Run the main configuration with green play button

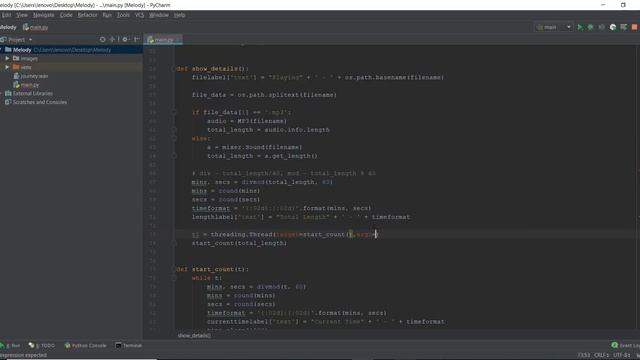[x=580, y=27]
